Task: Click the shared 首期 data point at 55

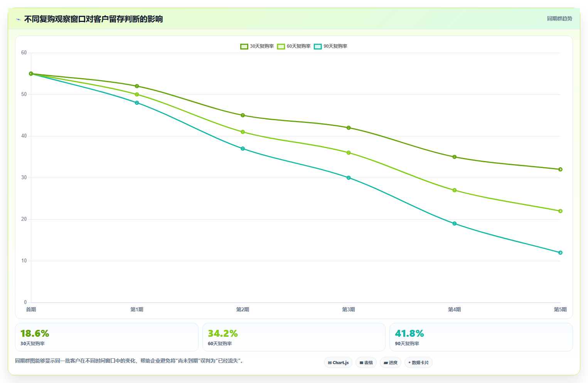Action: (31, 74)
